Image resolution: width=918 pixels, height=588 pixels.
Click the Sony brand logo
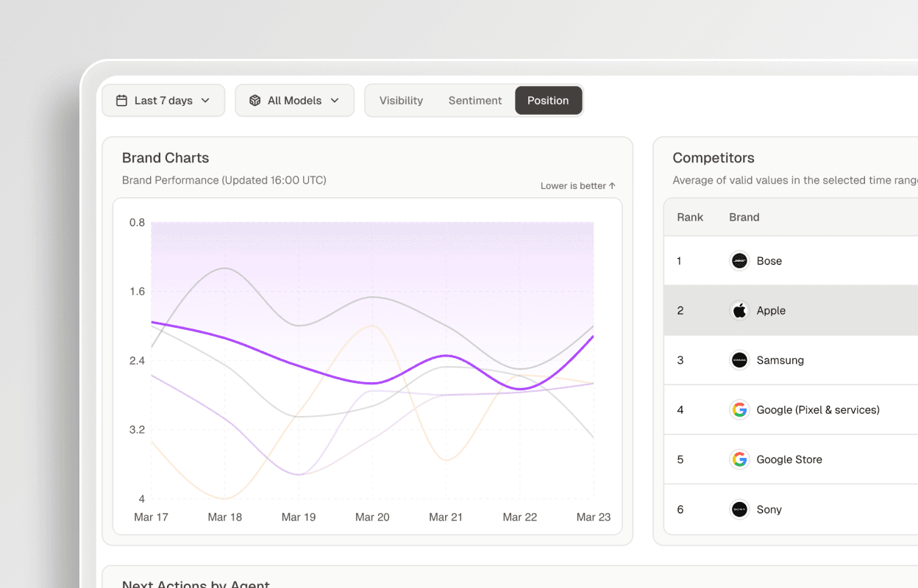739,509
